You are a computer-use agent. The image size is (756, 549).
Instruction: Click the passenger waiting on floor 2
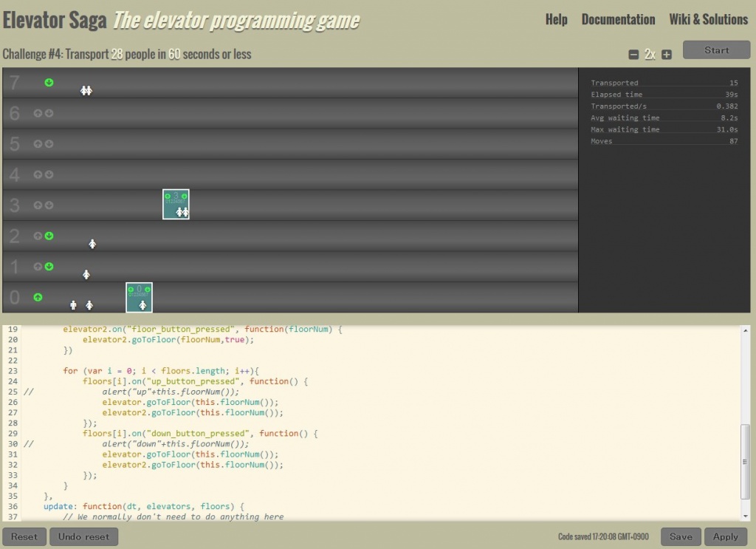[92, 244]
